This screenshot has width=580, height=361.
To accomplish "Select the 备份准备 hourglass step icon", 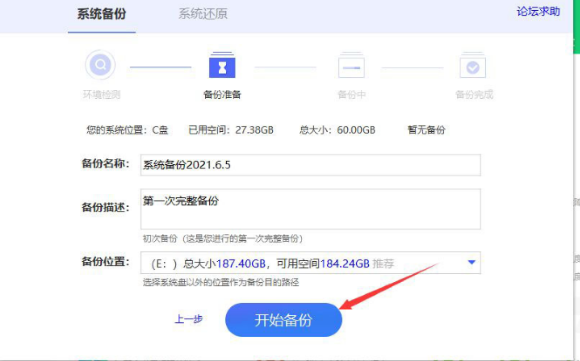I will tap(222, 65).
